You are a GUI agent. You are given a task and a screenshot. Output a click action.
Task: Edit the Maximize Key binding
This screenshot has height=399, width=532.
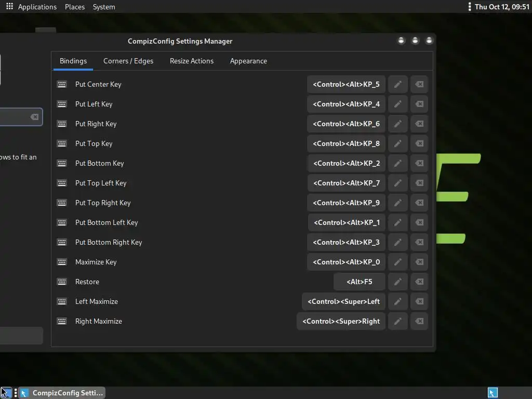point(397,262)
